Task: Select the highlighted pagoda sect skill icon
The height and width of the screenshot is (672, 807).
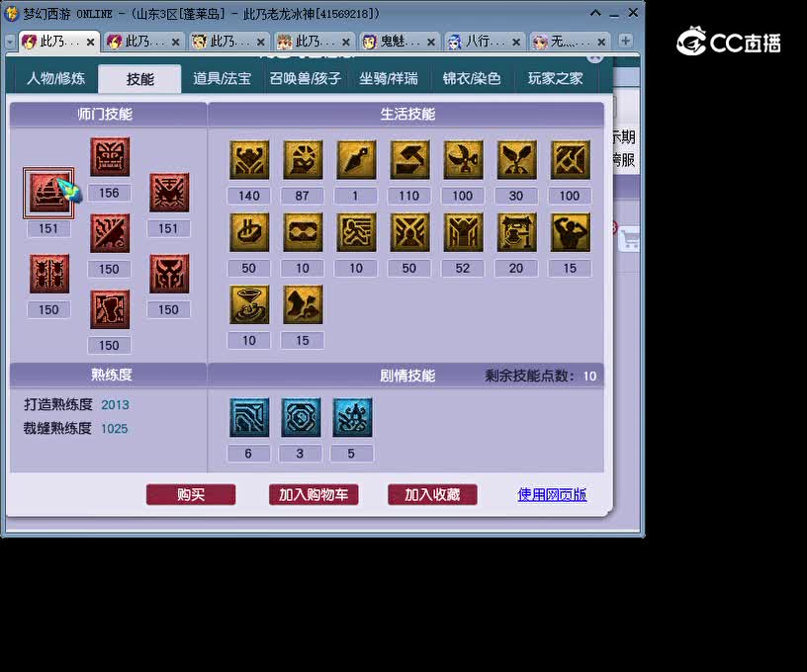Action: 48,193
